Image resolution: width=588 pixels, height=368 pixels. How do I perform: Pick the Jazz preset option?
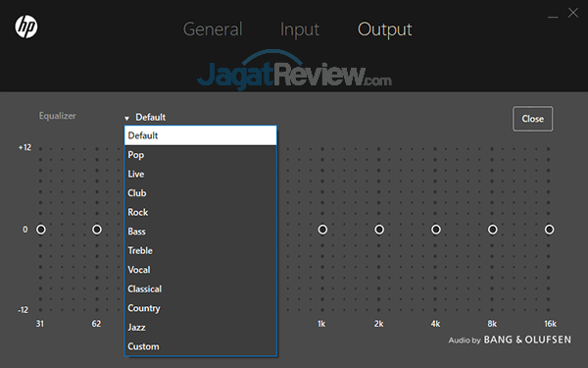pyautogui.click(x=201, y=327)
